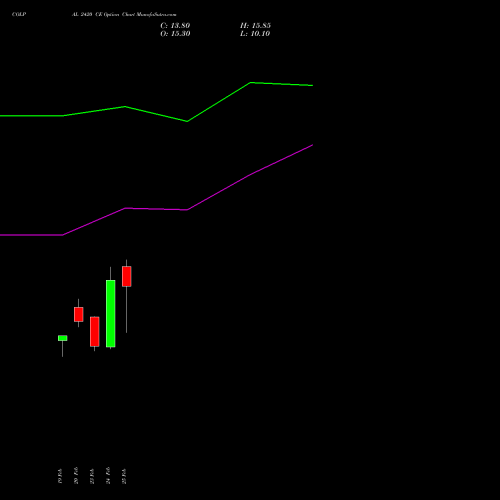Select the green candlestick for 19 Feb
Viewport: 500px width, 500px height.
tap(62, 338)
